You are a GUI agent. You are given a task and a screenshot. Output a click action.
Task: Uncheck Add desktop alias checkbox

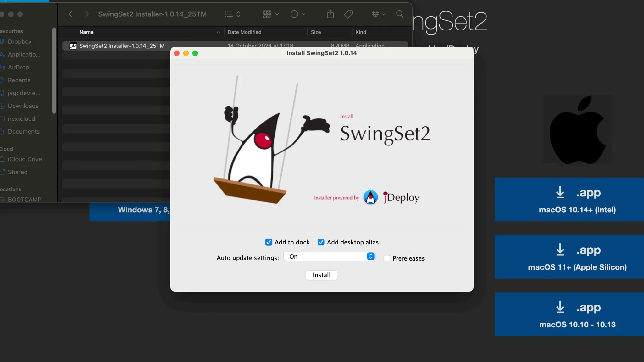[321, 242]
